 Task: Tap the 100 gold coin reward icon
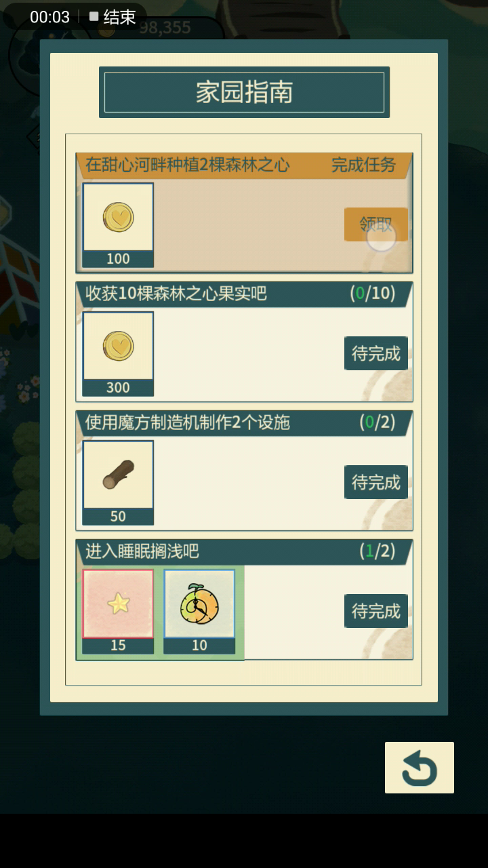click(118, 218)
